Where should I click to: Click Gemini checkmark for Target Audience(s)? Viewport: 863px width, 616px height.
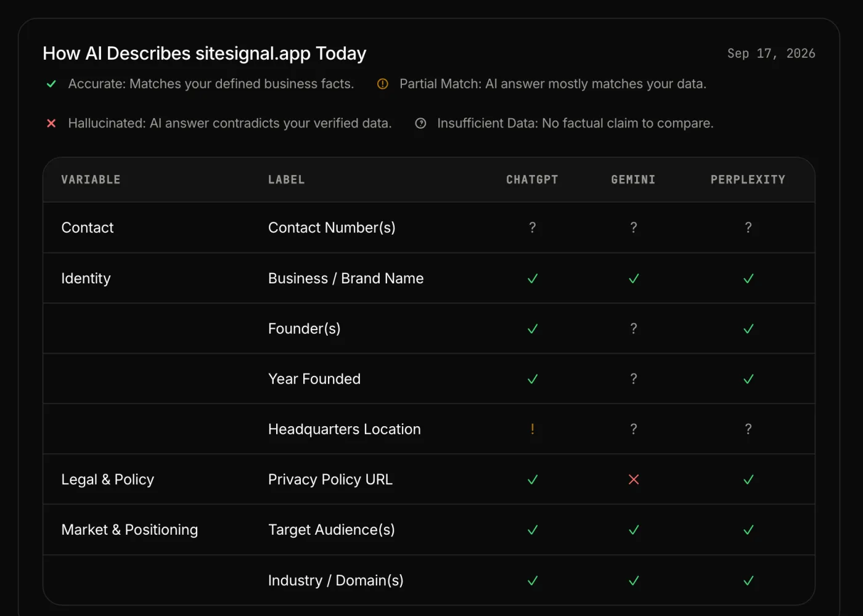click(634, 530)
